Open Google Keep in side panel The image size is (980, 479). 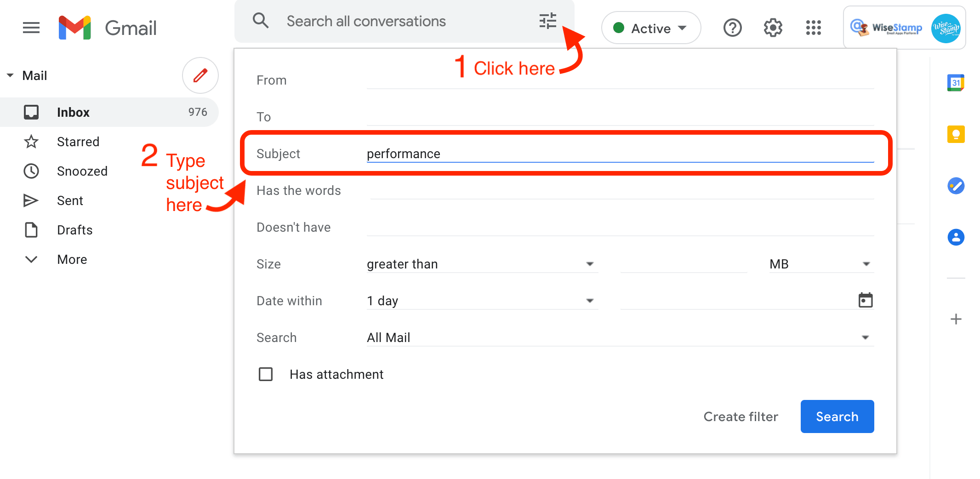pyautogui.click(x=956, y=134)
